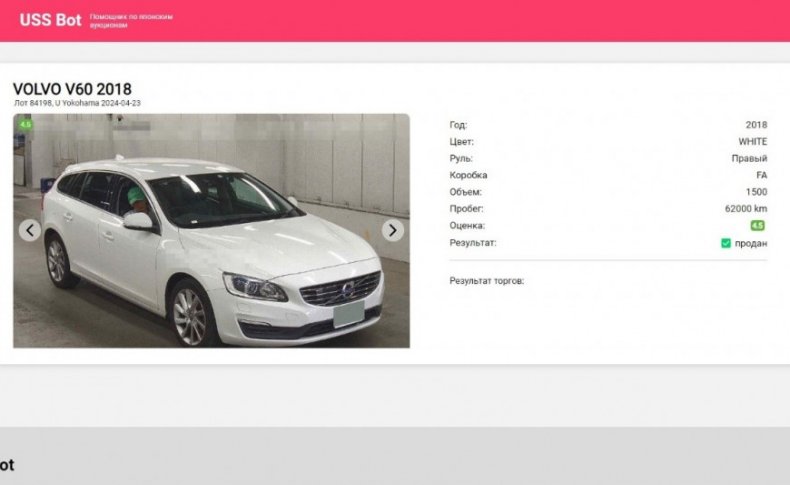Select the продан result text
Screen dimensions: 790x485
[751, 243]
